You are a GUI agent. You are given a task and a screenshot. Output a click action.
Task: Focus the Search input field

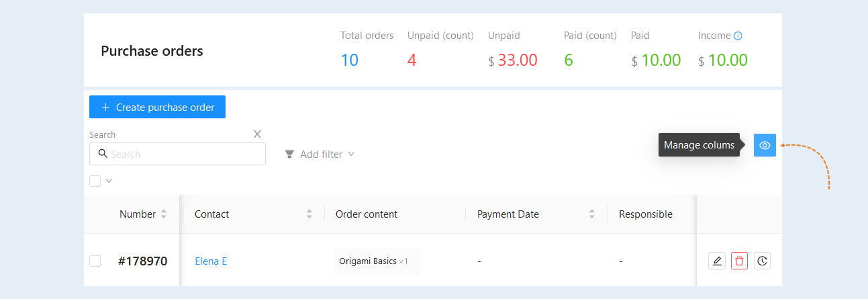(177, 154)
